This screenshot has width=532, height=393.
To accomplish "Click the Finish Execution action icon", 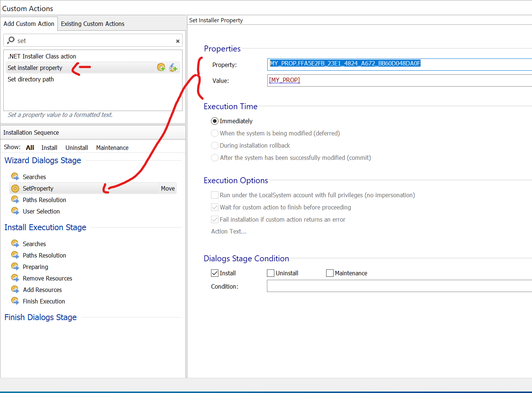I will 15,301.
